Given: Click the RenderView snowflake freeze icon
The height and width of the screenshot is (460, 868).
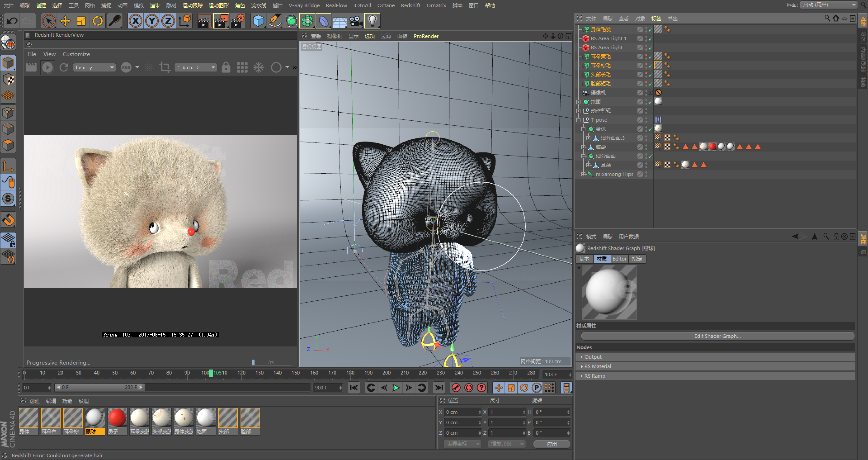Looking at the screenshot, I should (258, 67).
